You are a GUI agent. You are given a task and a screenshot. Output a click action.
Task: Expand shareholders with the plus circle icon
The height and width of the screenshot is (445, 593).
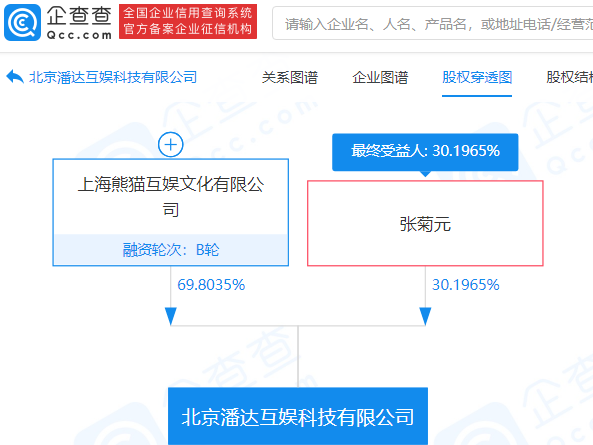[171, 144]
